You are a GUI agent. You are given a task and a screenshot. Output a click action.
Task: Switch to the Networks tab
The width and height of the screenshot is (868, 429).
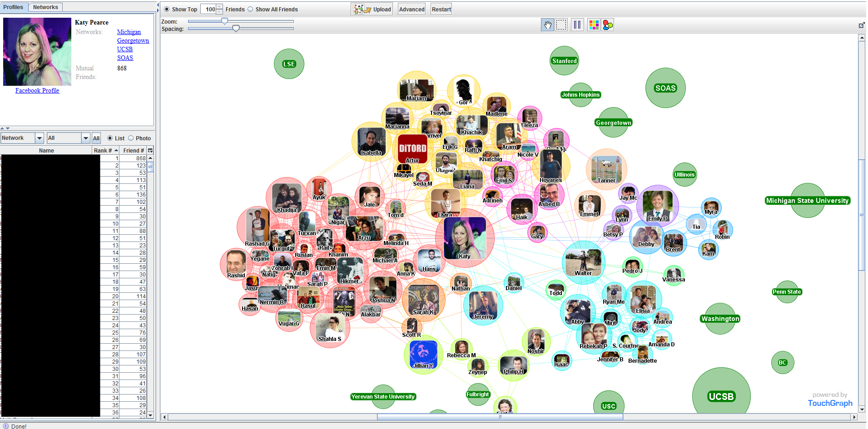[45, 7]
